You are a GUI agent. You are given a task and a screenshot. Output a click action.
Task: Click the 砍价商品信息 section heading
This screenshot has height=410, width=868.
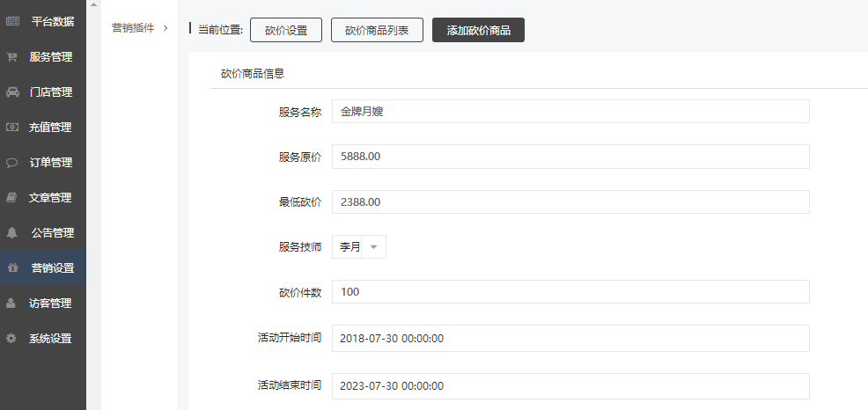point(253,74)
